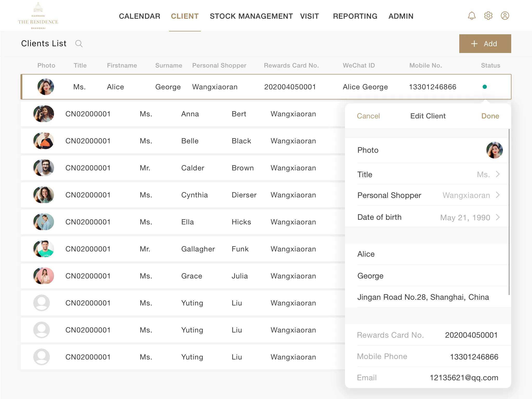The height and width of the screenshot is (399, 532).
Task: Select the Grace client row name
Action: (x=192, y=276)
